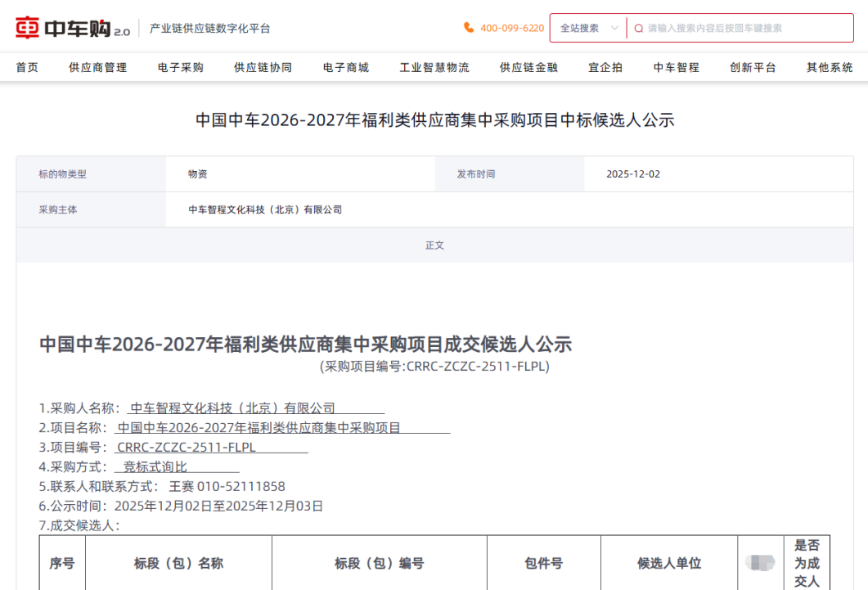The width and height of the screenshot is (868, 590).
Task: Click the 采购主体 company name value
Action: 265,209
